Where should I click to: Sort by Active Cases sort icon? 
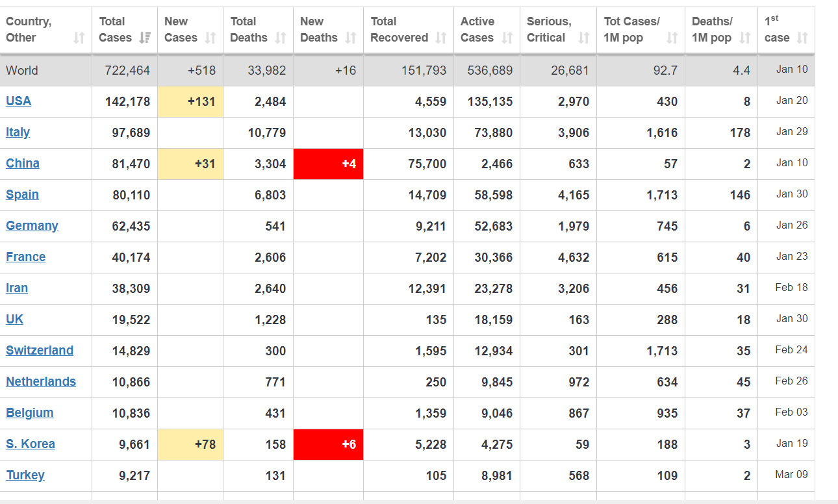tap(507, 38)
